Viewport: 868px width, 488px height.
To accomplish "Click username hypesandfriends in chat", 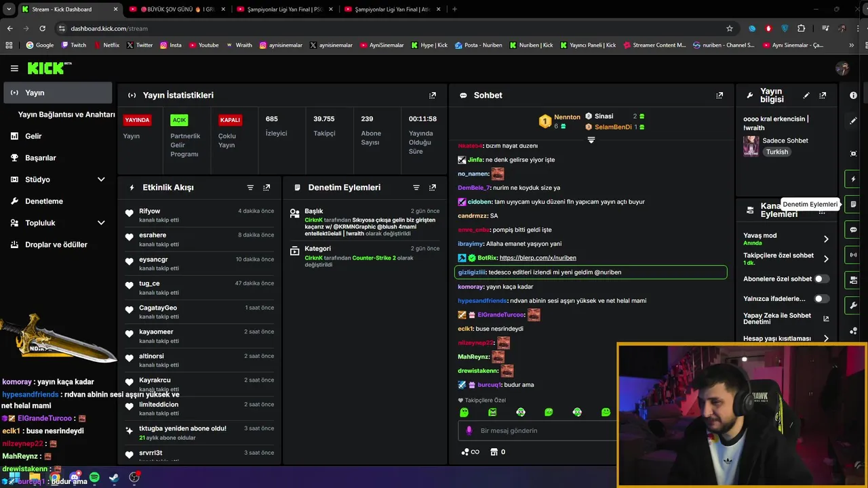I will pos(482,301).
